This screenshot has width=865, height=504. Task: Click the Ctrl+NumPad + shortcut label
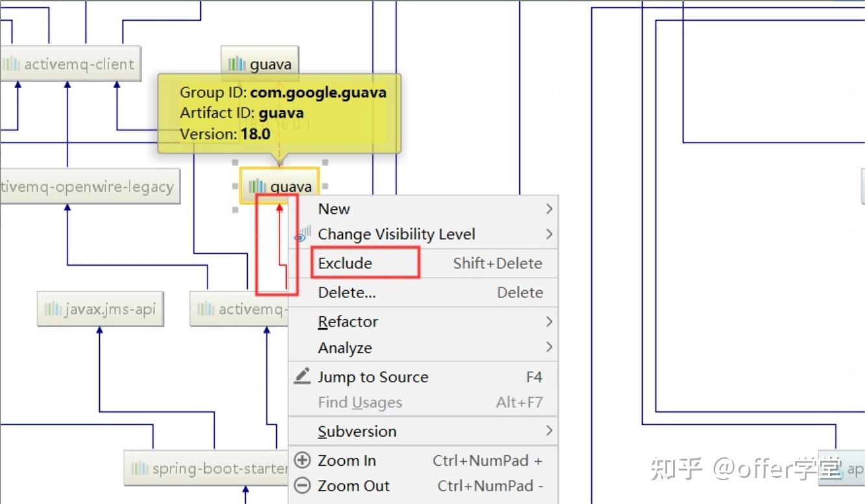tap(488, 461)
